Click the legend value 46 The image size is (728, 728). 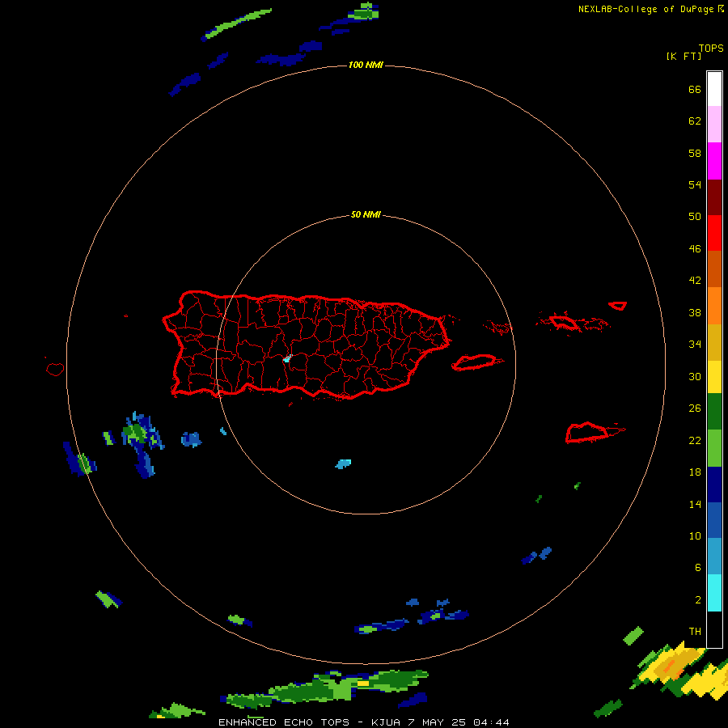[x=695, y=249]
